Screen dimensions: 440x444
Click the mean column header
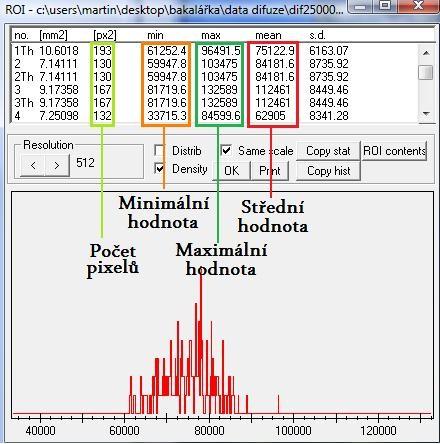pos(268,35)
